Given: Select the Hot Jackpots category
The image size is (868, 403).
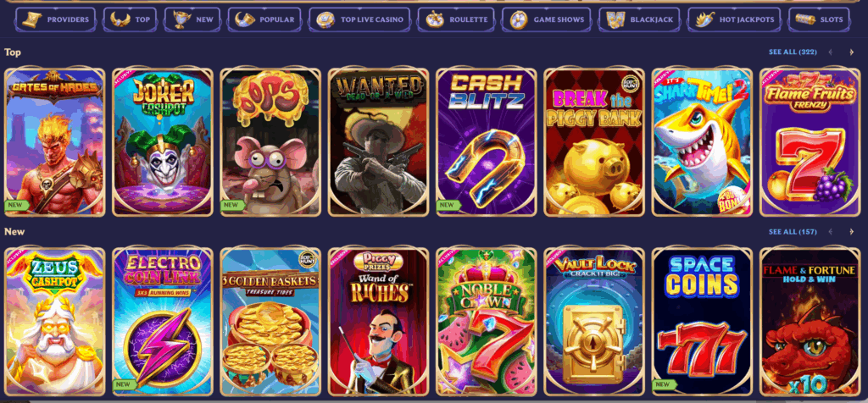Looking at the screenshot, I should point(734,20).
